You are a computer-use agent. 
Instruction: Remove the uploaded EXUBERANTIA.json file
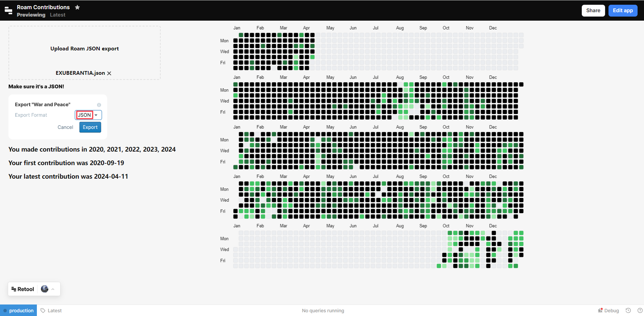(x=109, y=73)
